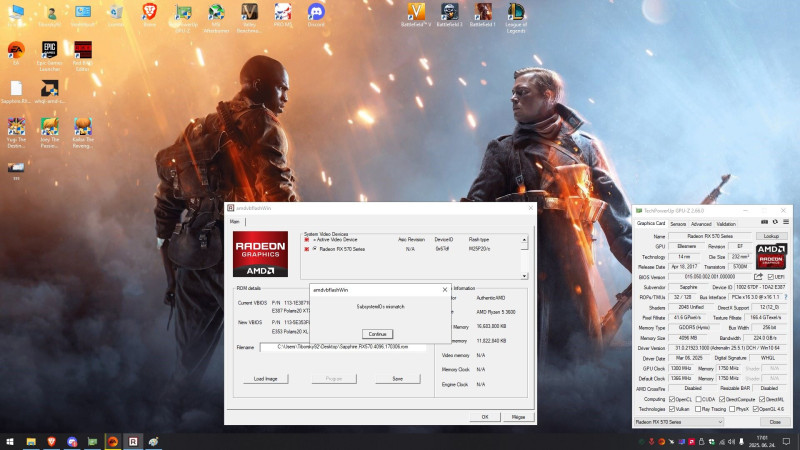The width and height of the screenshot is (800, 450).
Task: Toggle the PhysX checkbox in GPU-Z
Action: click(x=732, y=409)
